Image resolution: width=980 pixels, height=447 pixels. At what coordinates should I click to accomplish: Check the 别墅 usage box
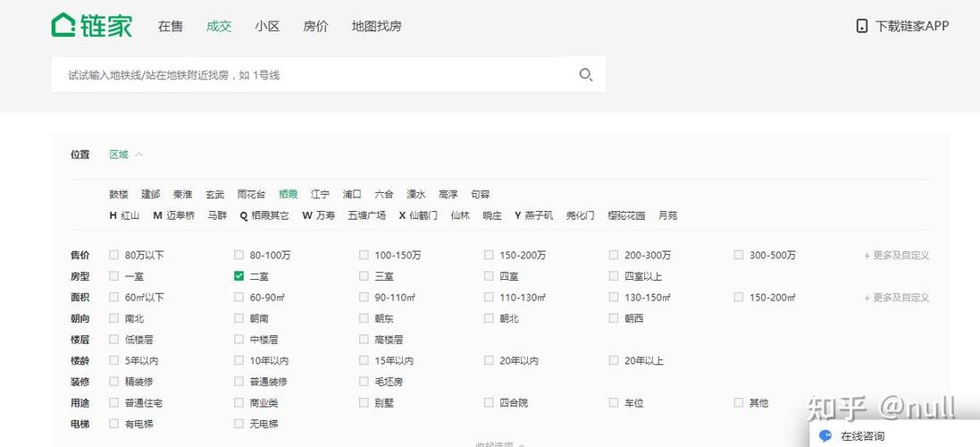(364, 402)
